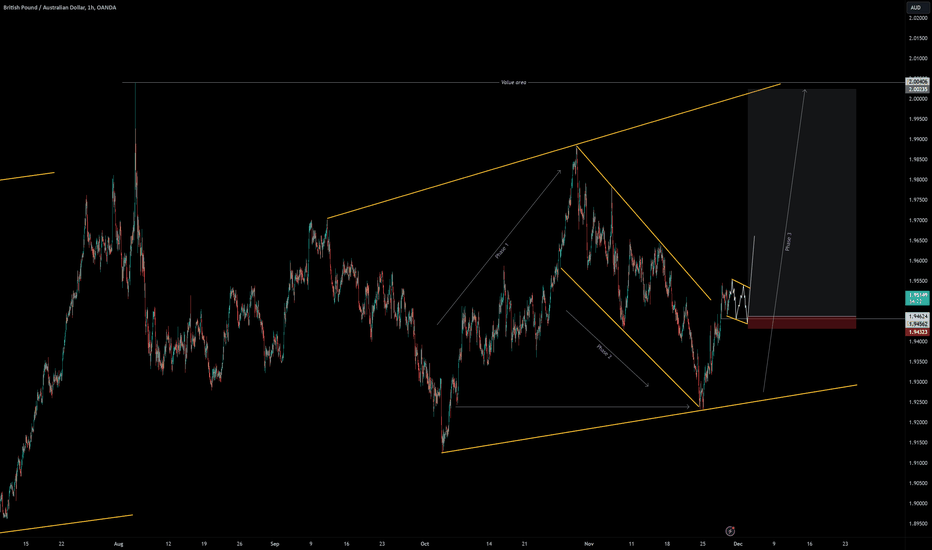
Task: Click the 2.00406 price tag
Action: click(x=918, y=81)
